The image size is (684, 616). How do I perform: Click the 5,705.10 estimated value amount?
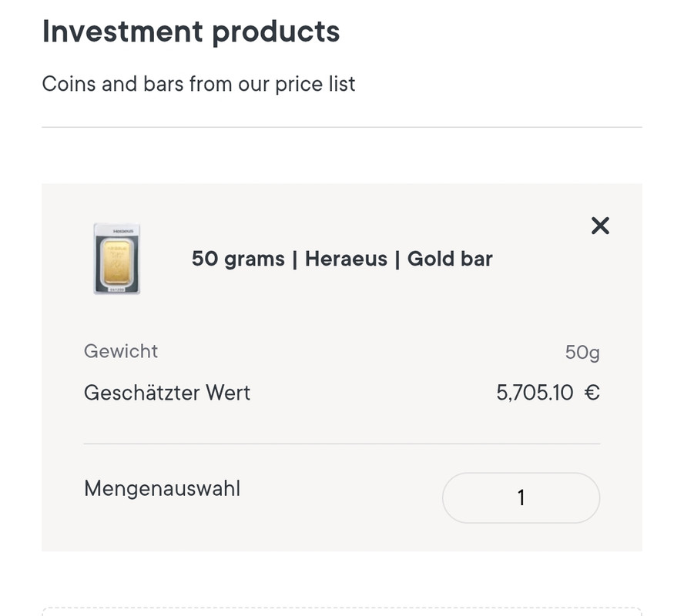[535, 393]
